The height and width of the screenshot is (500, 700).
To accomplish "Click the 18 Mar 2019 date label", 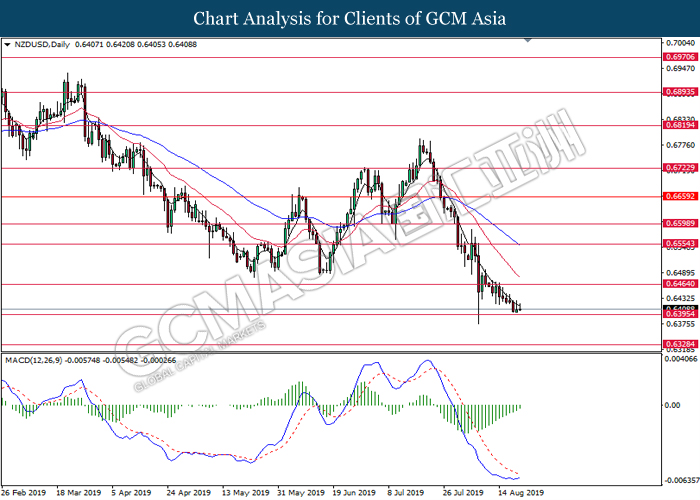I will click(x=79, y=493).
